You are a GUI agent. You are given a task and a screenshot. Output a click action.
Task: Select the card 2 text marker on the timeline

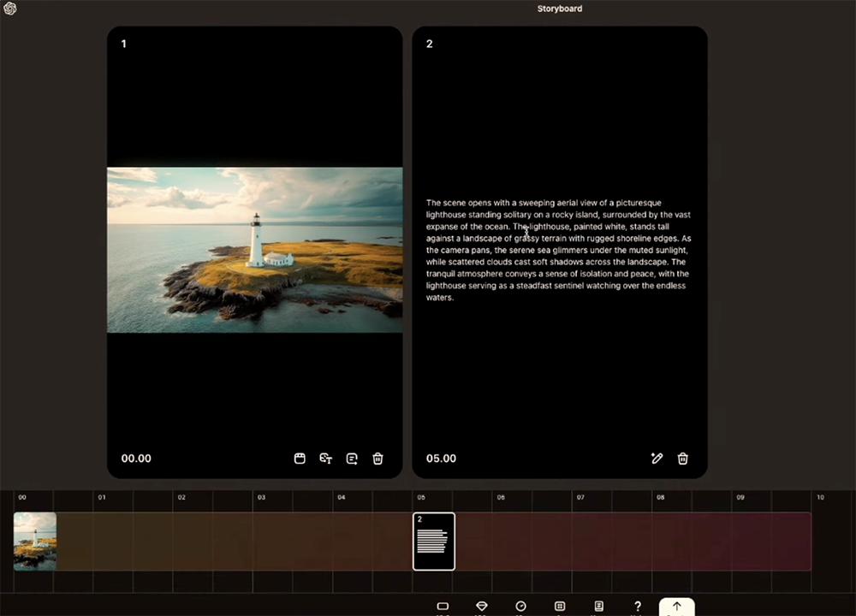coord(434,542)
